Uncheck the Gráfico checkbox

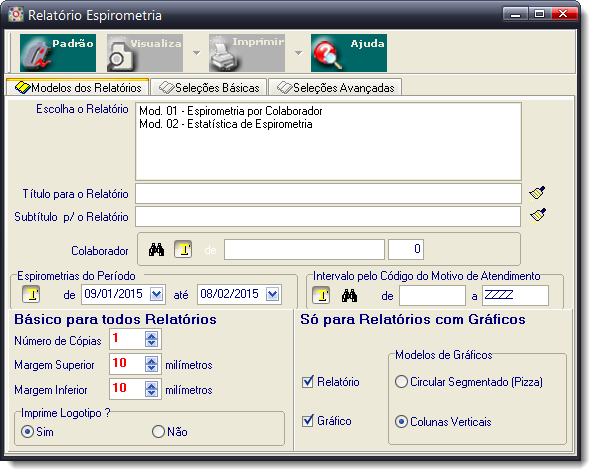coord(308,421)
